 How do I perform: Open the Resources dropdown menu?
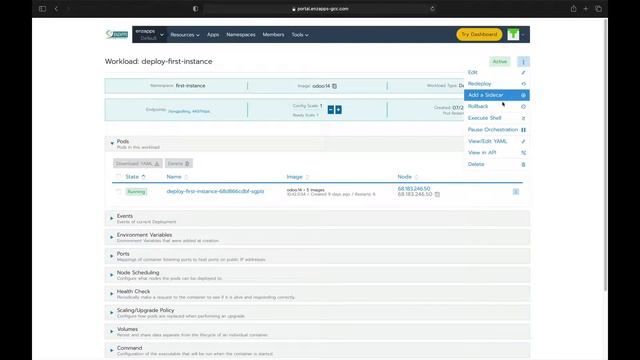tap(185, 35)
